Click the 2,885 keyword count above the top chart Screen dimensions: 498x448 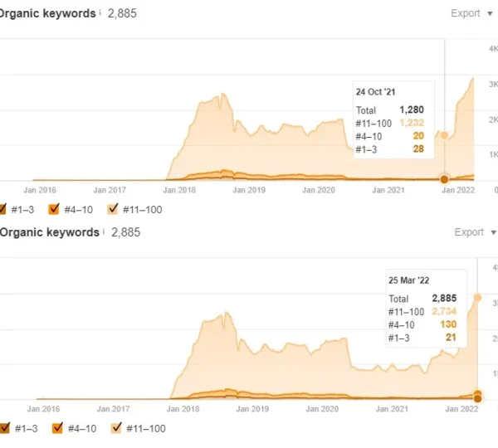tap(123, 13)
